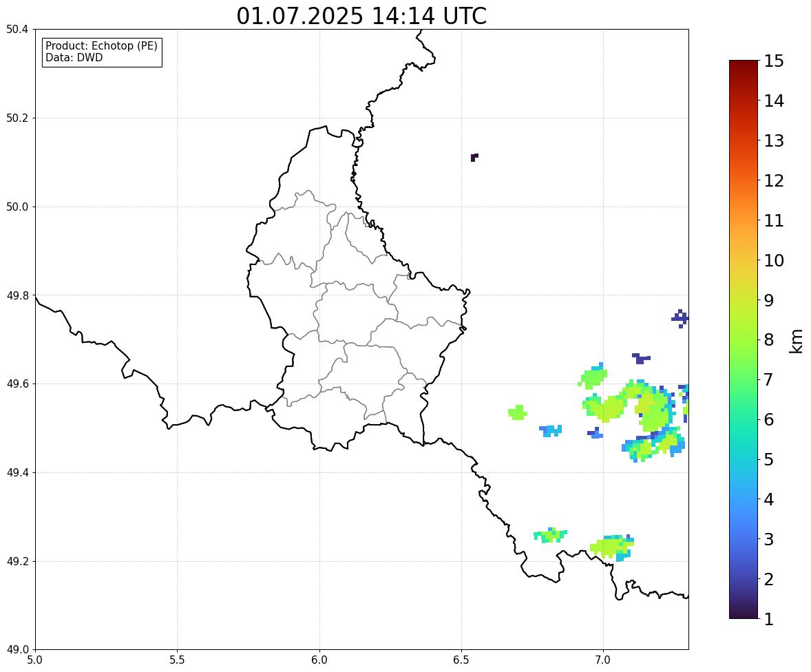Click the plot title '01.07.2025 14:14 UTC'
This screenshot has width=811, height=672.
coord(361,16)
